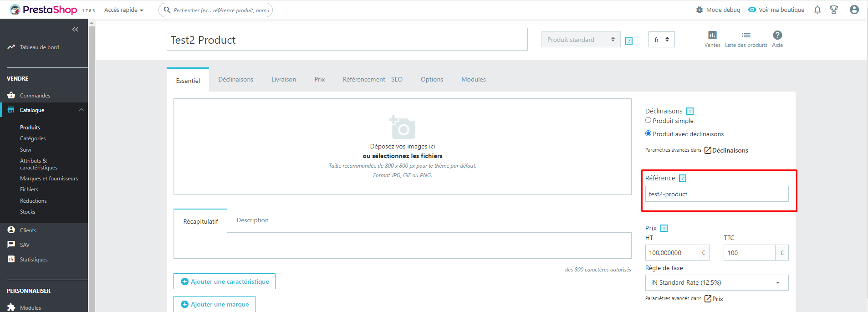Click the Catalogue store icon
This screenshot has width=868, height=312.
[x=11, y=110]
